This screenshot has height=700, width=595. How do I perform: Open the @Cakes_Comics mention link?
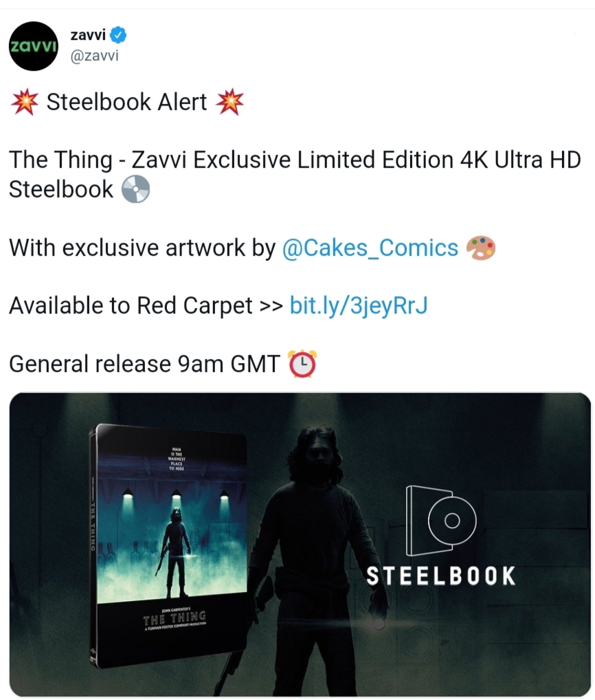coord(370,248)
